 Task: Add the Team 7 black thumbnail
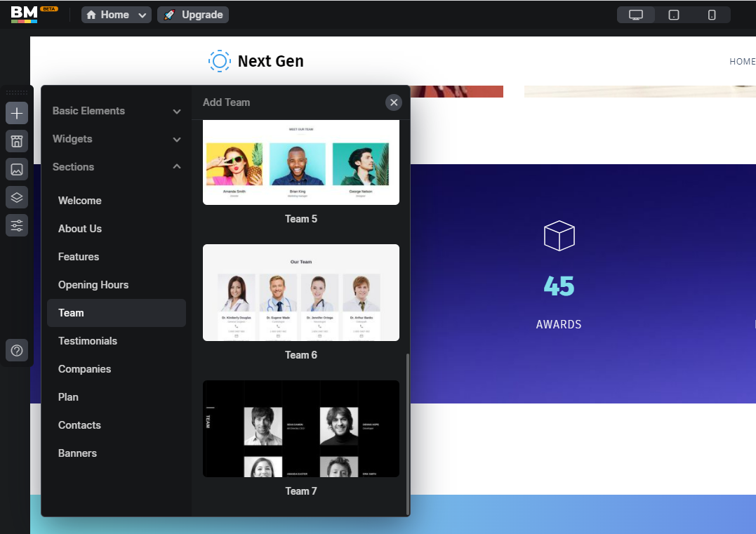click(x=301, y=429)
